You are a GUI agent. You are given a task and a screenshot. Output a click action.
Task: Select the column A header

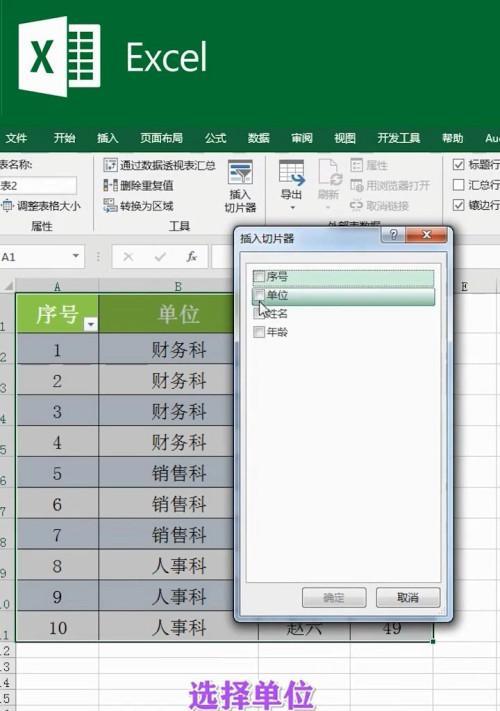coord(57,286)
